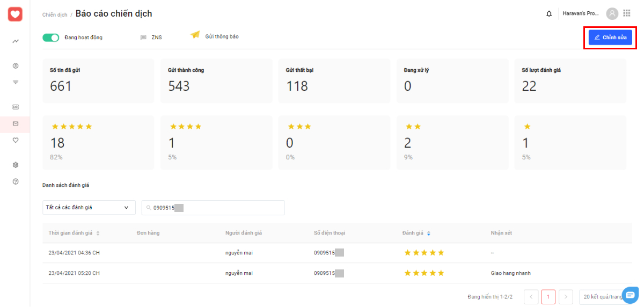Click the 'Nhận xét' column header
The image size is (644, 307).
click(x=502, y=233)
